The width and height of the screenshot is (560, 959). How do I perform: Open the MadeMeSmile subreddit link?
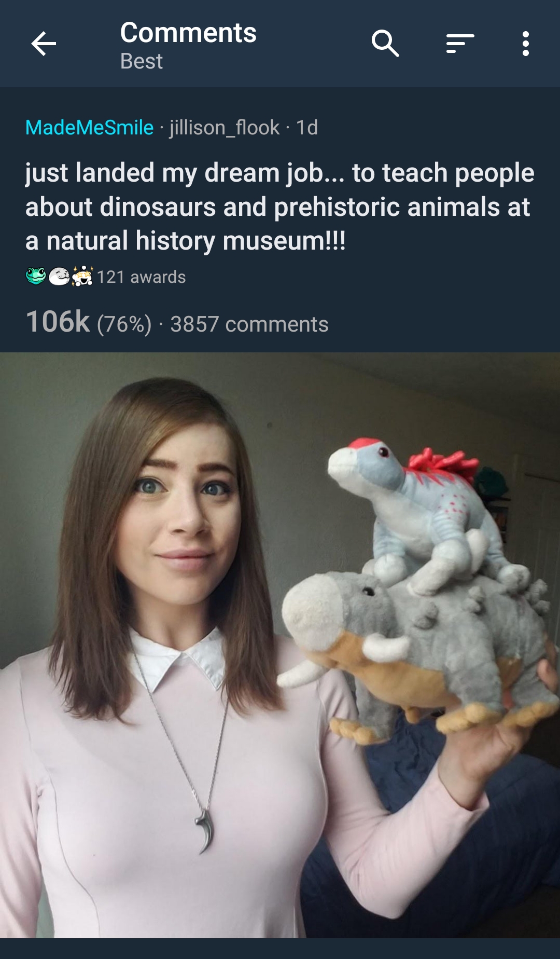point(89,128)
